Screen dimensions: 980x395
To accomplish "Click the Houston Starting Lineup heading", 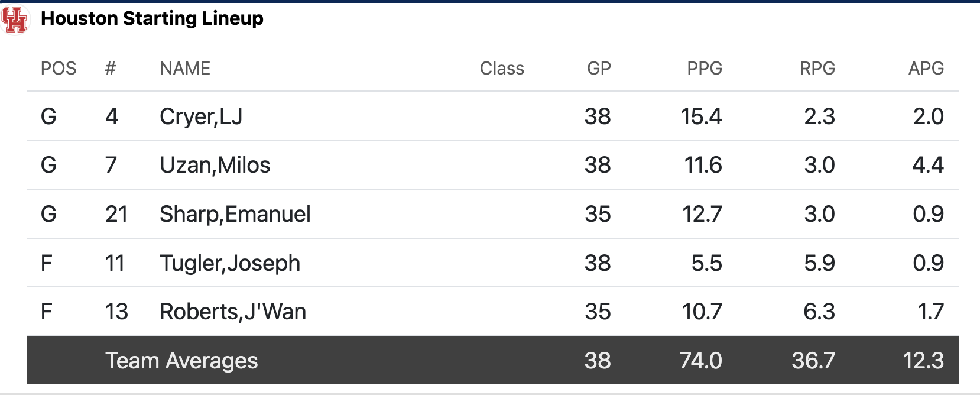I will point(152,18).
